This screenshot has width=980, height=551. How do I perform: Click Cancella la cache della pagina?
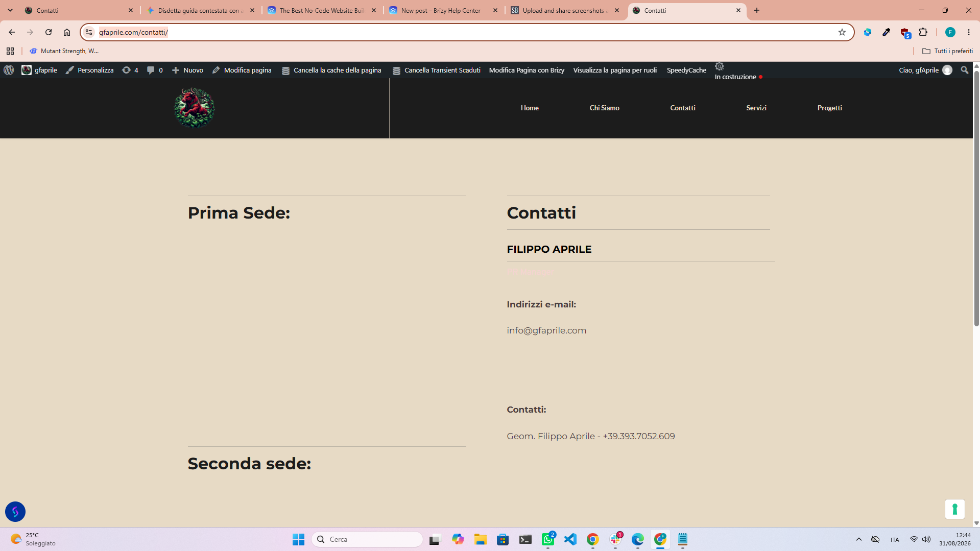(x=331, y=70)
